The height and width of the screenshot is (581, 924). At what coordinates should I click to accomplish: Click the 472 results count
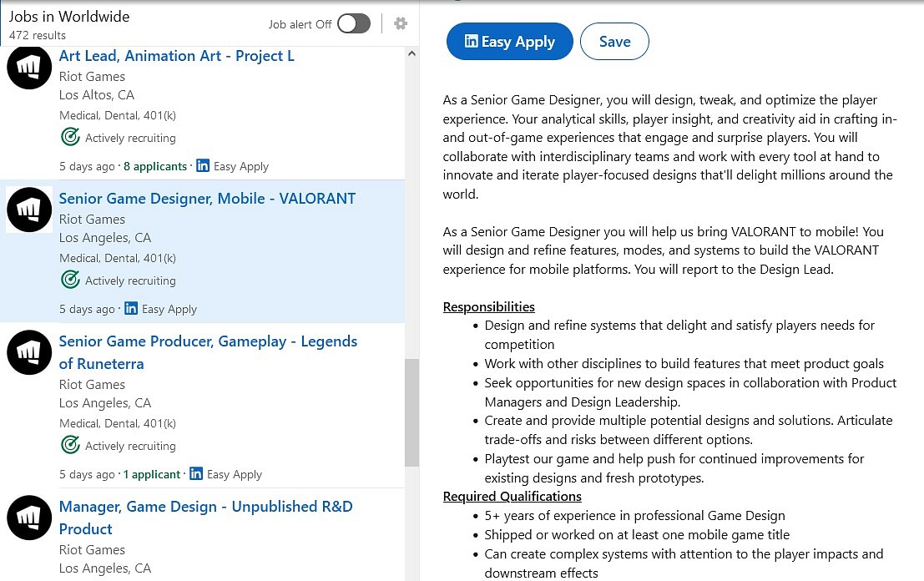point(37,35)
